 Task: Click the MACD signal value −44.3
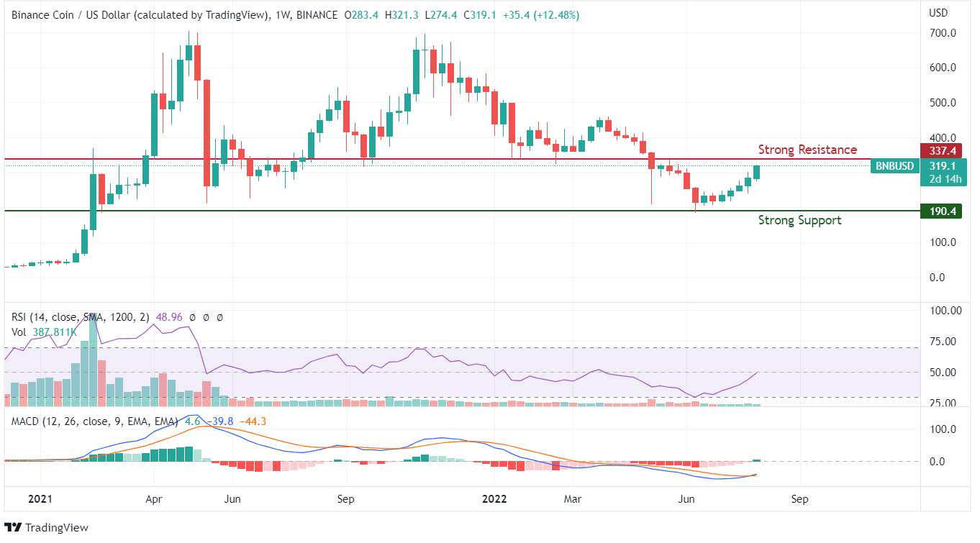253,421
